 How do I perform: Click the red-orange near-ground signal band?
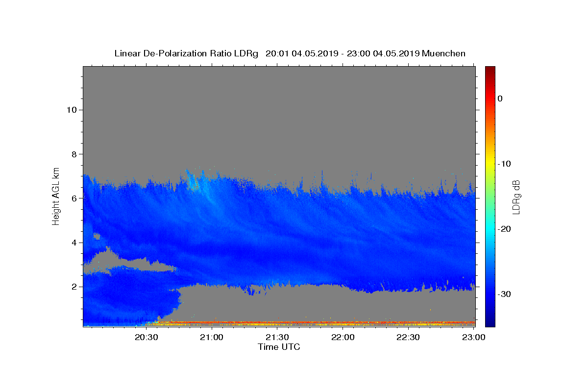coord(311,323)
